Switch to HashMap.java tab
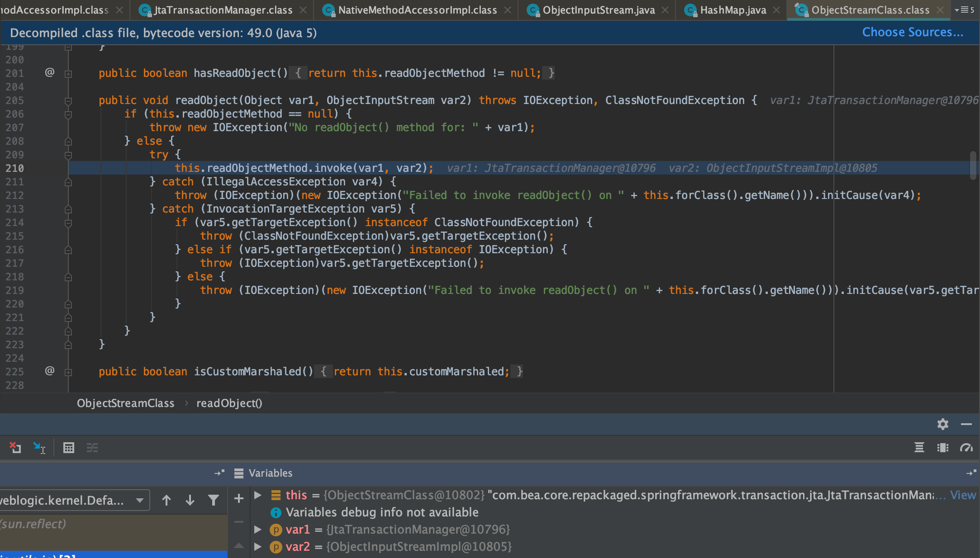 pos(733,10)
